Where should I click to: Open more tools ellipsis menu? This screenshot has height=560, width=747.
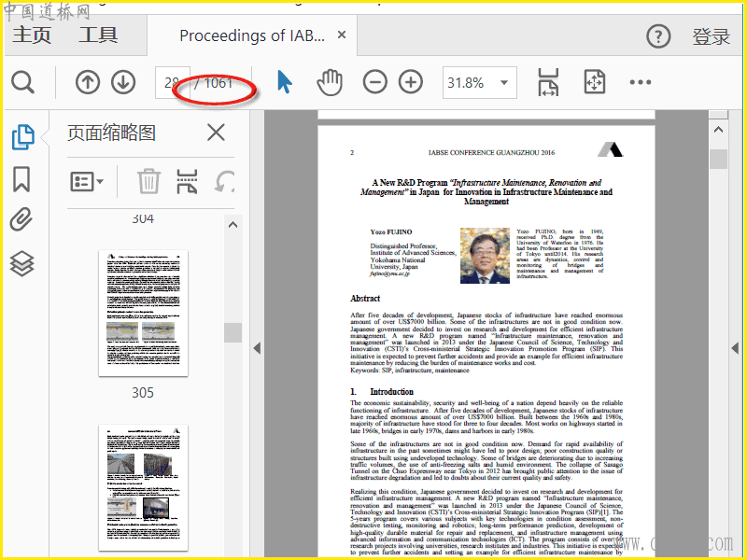(641, 82)
